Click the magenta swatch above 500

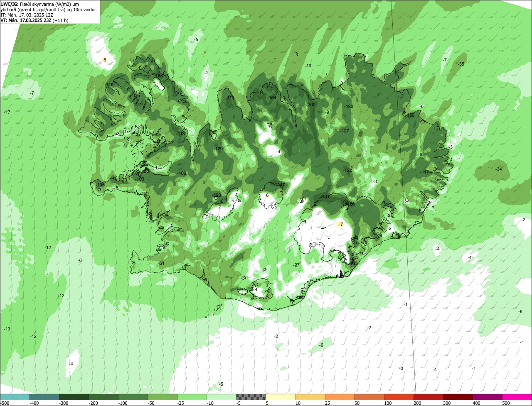(x=517, y=397)
